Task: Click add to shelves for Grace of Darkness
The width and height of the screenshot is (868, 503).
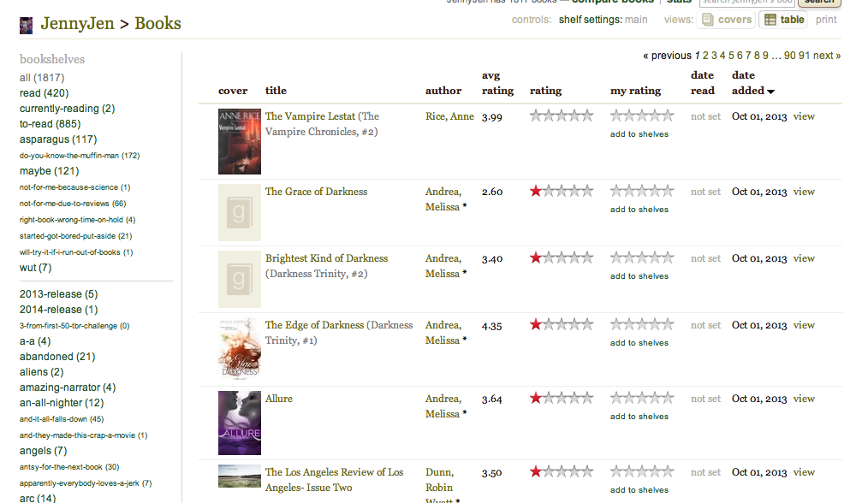Action: coord(639,210)
